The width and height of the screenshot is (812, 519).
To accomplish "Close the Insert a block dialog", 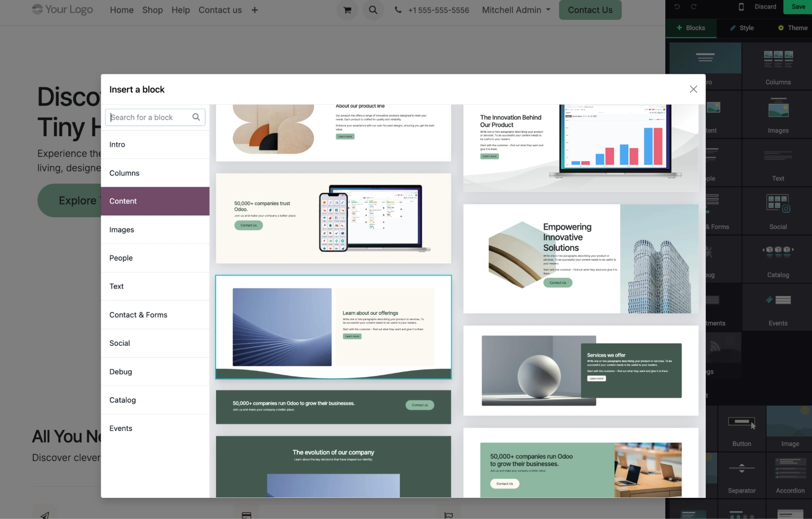I will [x=693, y=89].
